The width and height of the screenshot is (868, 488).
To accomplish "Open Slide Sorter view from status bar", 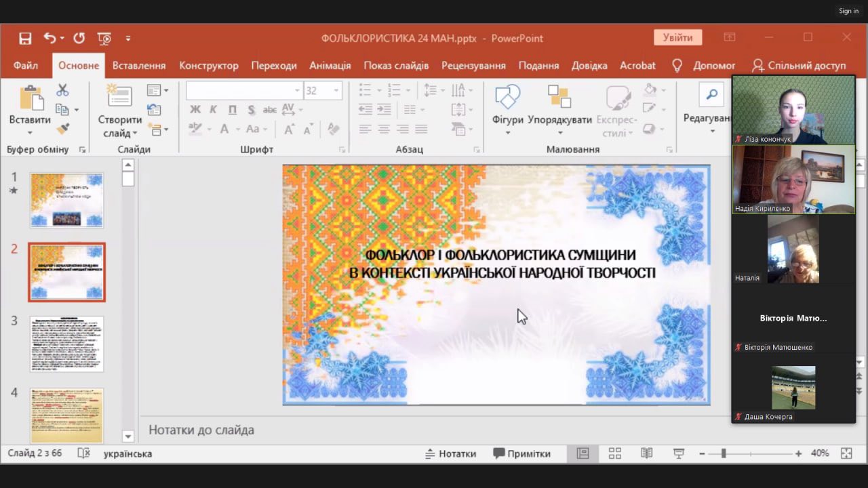I will 615,453.
